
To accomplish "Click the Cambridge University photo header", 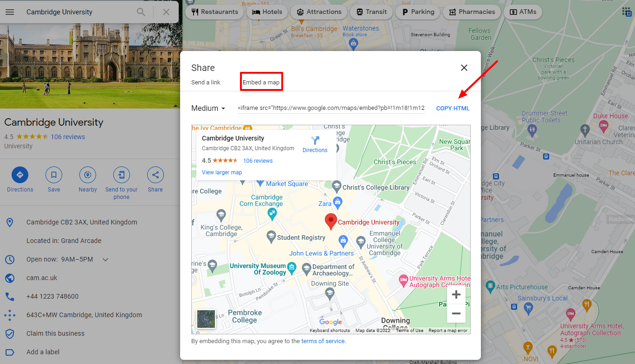I will [x=90, y=66].
